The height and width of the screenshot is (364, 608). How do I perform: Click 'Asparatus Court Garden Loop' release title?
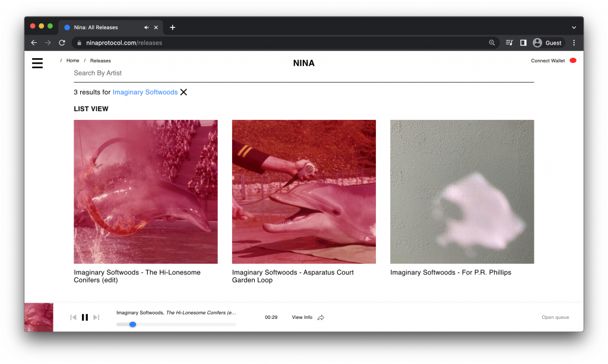click(x=293, y=276)
